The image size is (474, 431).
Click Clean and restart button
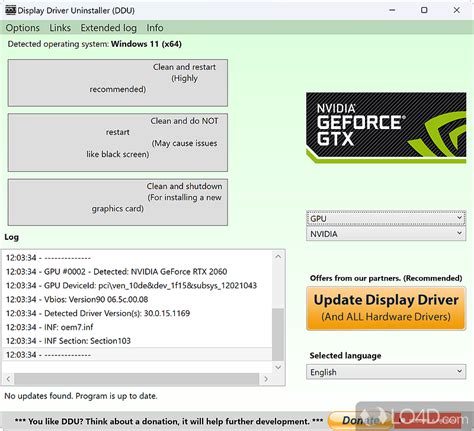118,83
